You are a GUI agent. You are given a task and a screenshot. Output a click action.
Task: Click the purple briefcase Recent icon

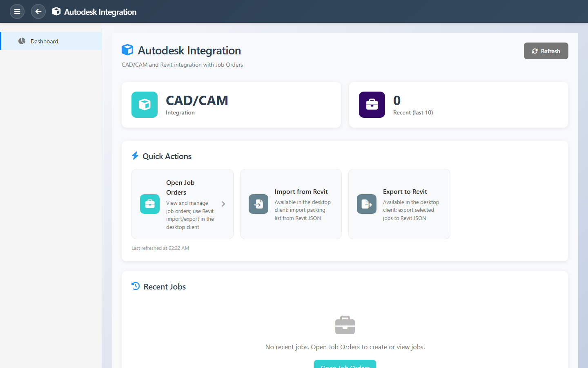pyautogui.click(x=372, y=105)
